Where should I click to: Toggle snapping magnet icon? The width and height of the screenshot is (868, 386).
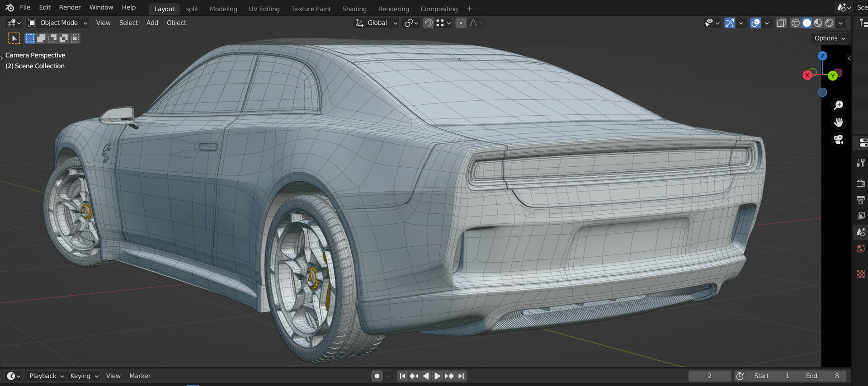point(428,23)
